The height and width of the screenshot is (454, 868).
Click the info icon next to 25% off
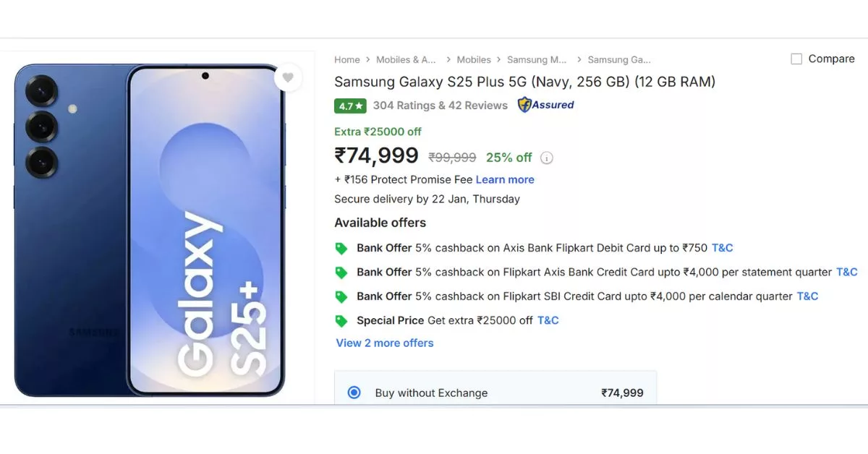[548, 158]
